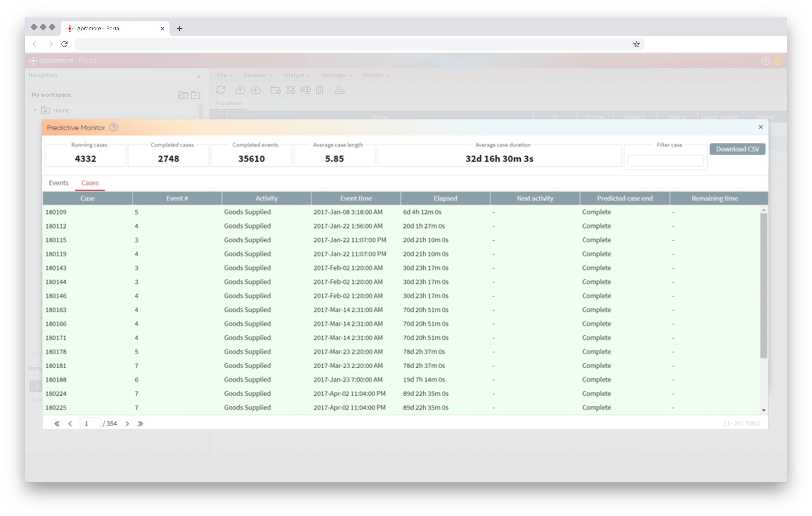This screenshot has width=812, height=516.
Task: Sort by the Event # column header
Action: coord(177,198)
